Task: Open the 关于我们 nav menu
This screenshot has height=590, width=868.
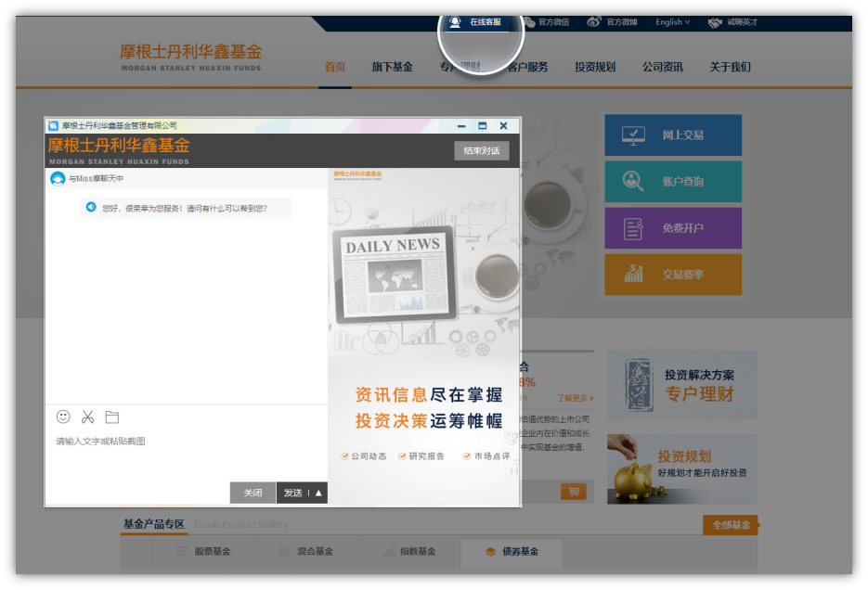Action: click(731, 67)
